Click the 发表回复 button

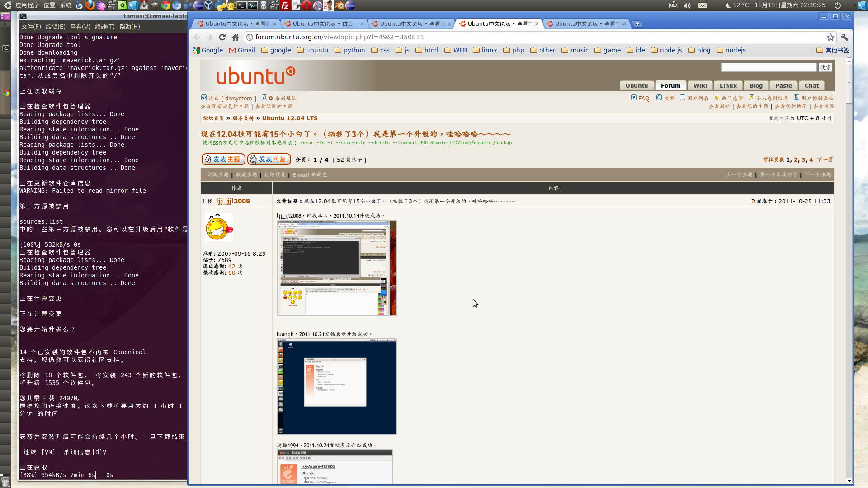tap(269, 159)
